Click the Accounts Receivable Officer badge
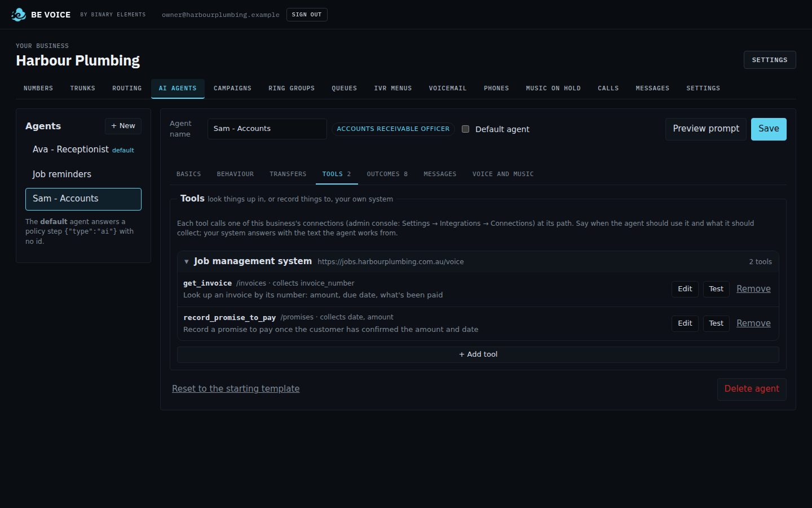This screenshot has width=812, height=508. (x=393, y=129)
